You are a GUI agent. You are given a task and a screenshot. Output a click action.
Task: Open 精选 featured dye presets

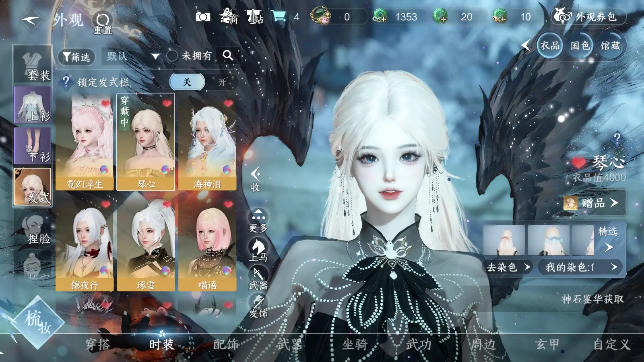pos(609,240)
